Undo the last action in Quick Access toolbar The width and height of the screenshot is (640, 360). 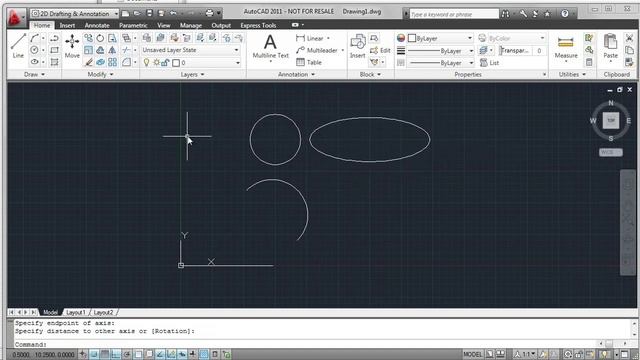pyautogui.click(x=173, y=13)
